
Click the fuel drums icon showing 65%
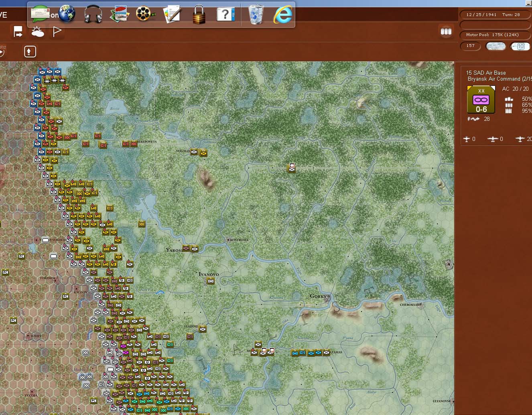509,105
